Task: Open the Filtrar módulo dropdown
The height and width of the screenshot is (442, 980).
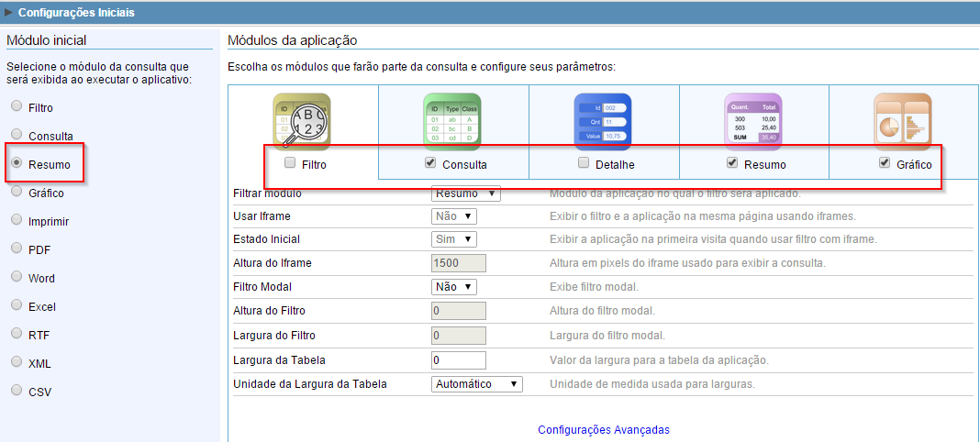Action: coord(466,193)
